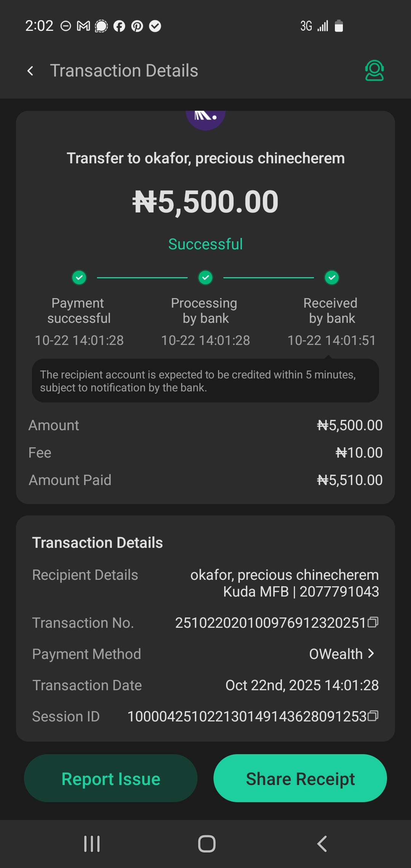411x868 pixels.
Task: Copy the Session ID using copy icon
Action: click(373, 716)
